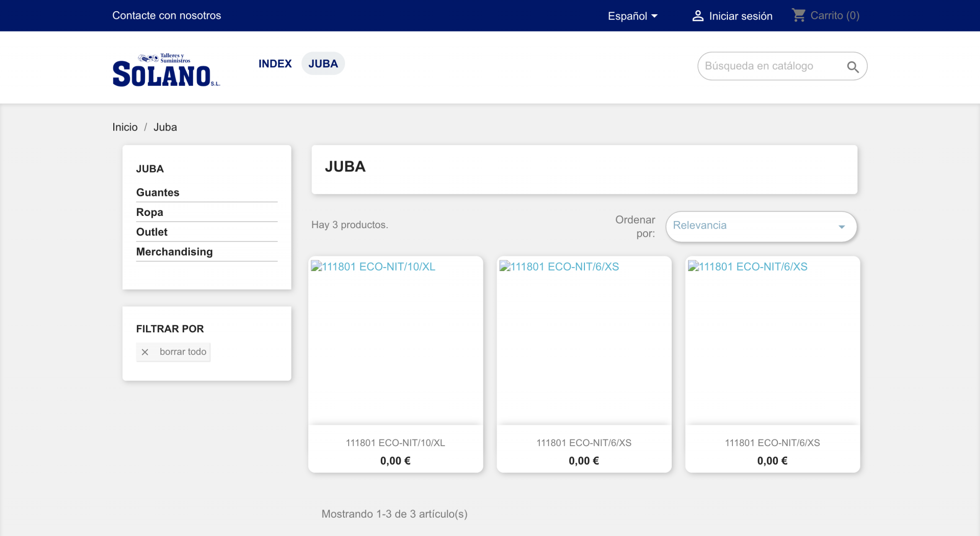
Task: Click the search magnifier icon
Action: click(852, 67)
